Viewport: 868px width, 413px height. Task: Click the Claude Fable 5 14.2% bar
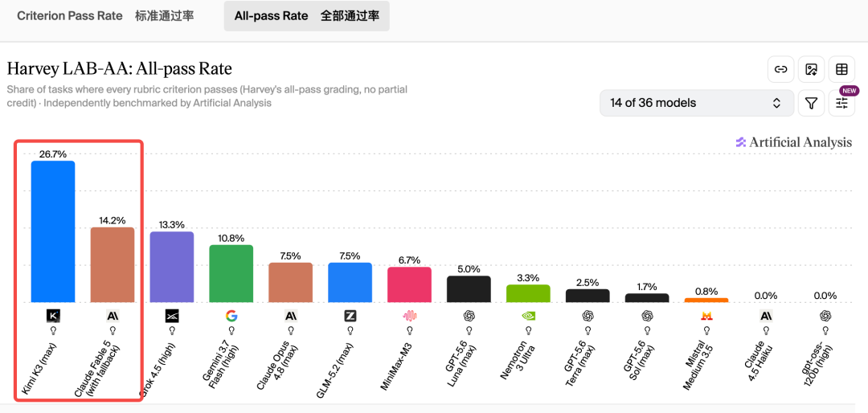coord(113,264)
